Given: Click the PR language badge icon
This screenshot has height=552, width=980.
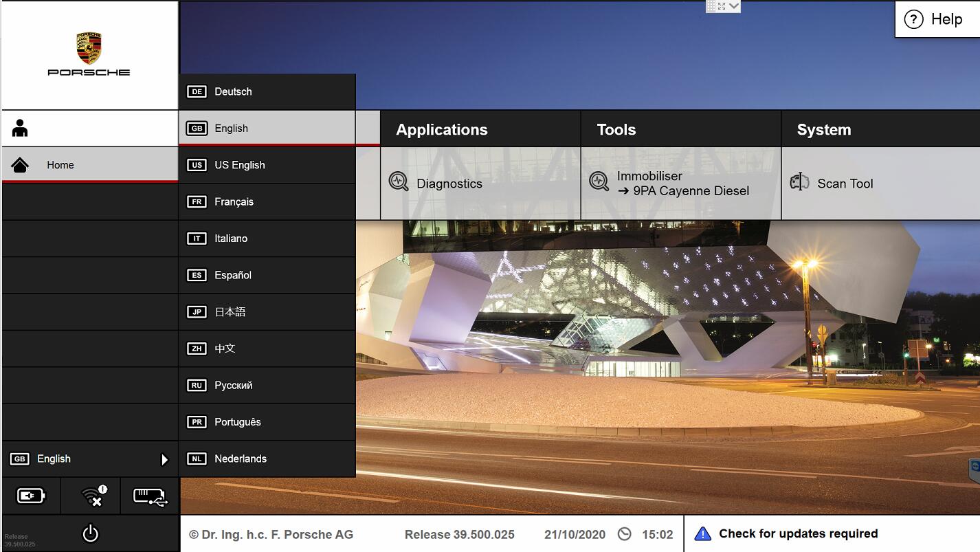Looking at the screenshot, I should pos(197,422).
